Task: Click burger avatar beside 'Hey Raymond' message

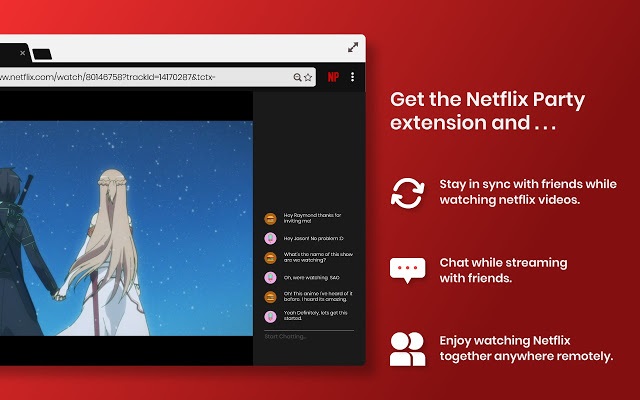Action: pos(270,218)
